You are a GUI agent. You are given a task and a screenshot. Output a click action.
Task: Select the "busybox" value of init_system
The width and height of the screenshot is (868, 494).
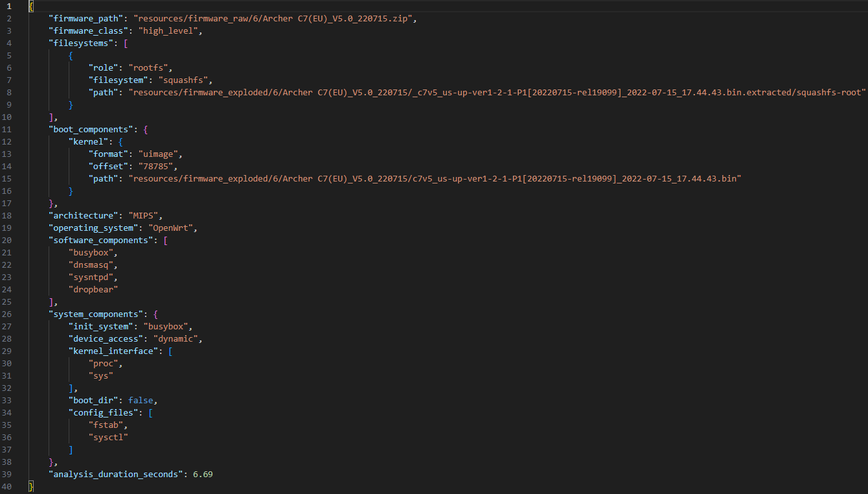[x=166, y=326]
